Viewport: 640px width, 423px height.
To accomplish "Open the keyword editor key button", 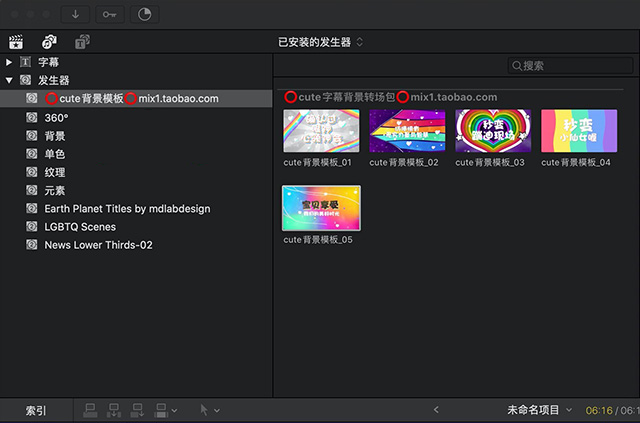I will (109, 15).
